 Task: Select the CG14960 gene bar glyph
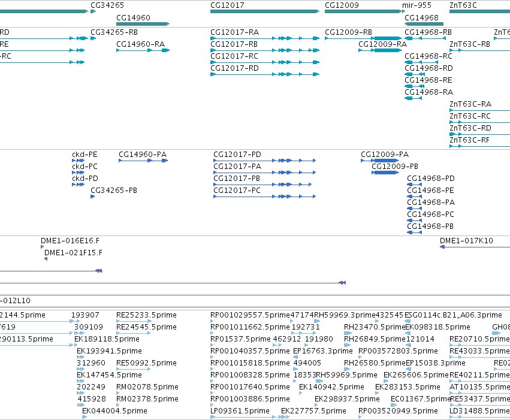143,24
